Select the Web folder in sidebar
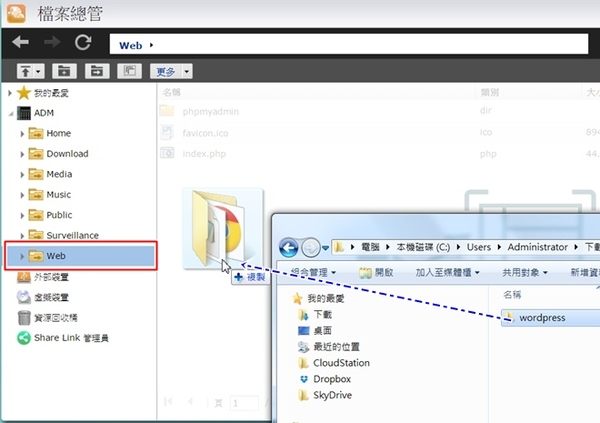The image size is (600, 423). (x=81, y=256)
